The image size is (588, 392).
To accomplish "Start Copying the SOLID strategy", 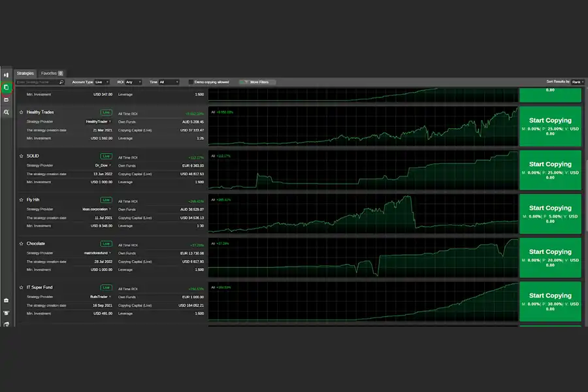I will 550,170.
